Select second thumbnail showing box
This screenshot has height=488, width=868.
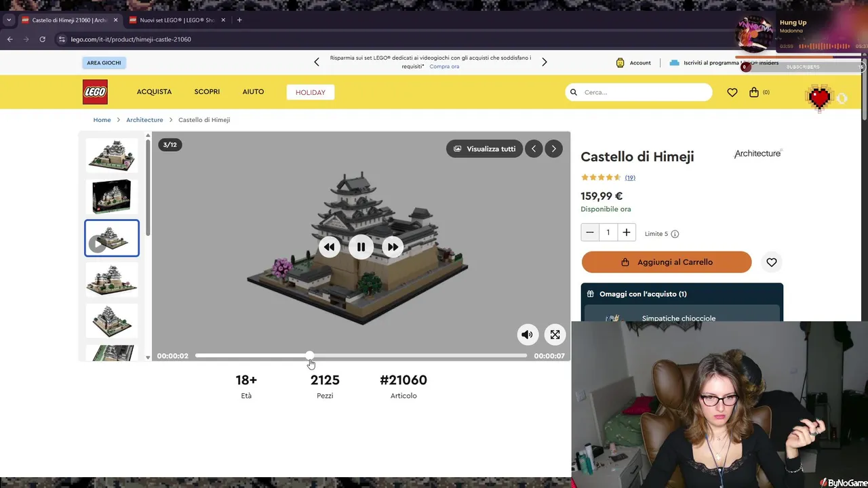pyautogui.click(x=112, y=197)
